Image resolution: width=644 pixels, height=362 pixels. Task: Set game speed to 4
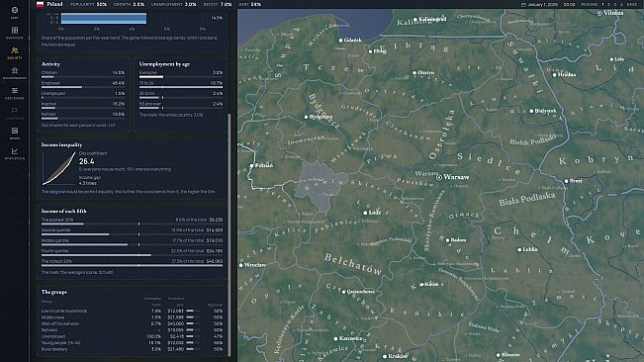(x=621, y=5)
